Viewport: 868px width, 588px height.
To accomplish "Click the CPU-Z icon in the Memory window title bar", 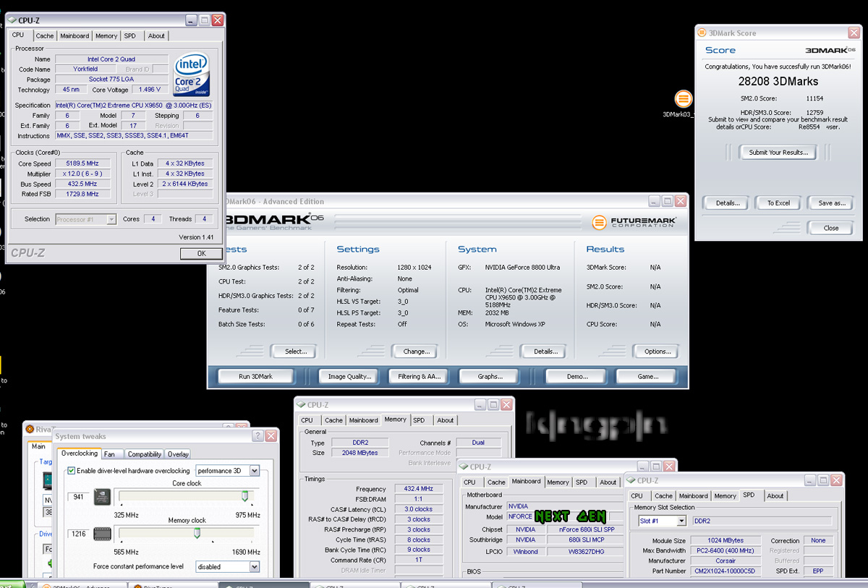I will (301, 405).
